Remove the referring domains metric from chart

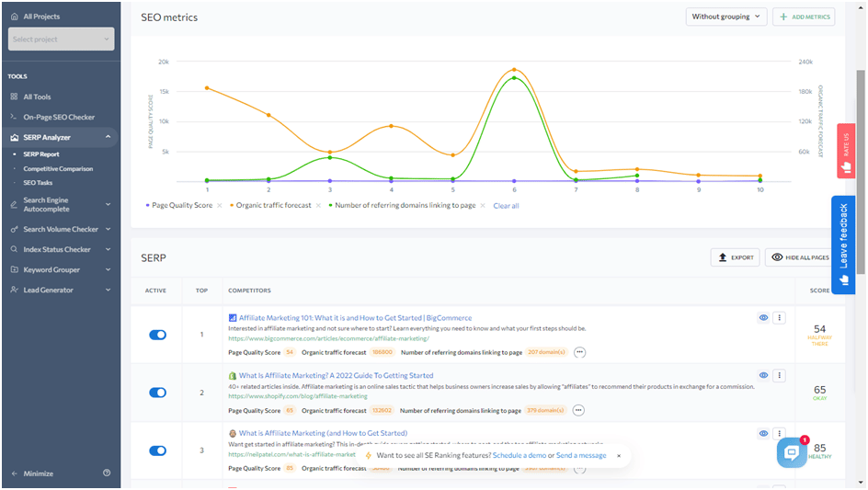coord(483,205)
